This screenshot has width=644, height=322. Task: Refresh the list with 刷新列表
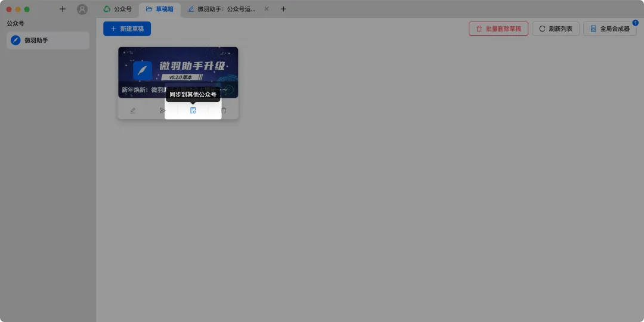pos(555,29)
